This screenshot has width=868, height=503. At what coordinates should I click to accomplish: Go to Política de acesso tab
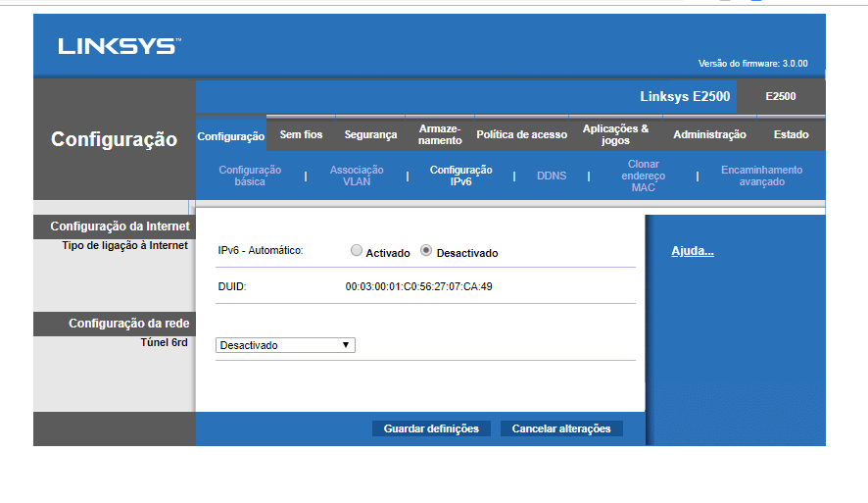pyautogui.click(x=521, y=135)
